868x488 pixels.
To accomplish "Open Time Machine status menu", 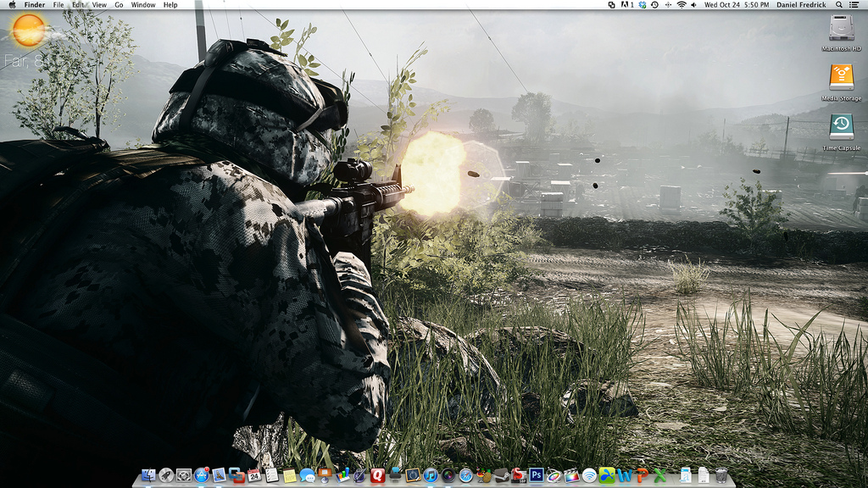I will click(654, 4).
